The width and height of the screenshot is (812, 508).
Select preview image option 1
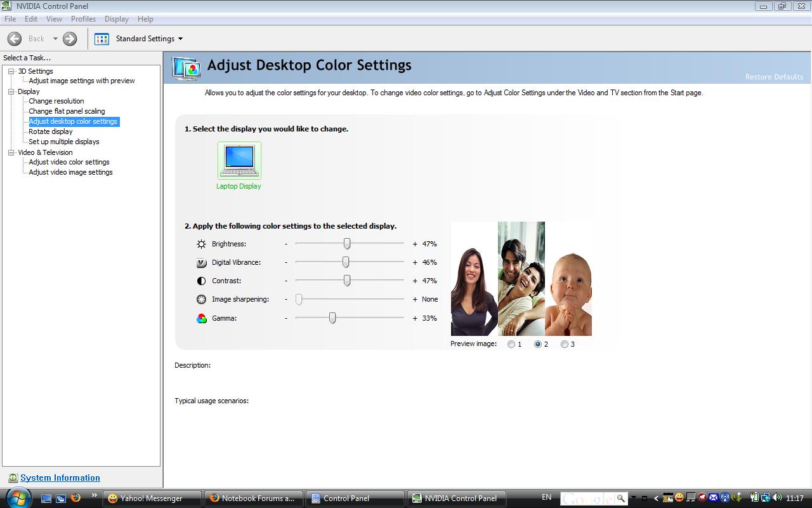click(x=511, y=344)
